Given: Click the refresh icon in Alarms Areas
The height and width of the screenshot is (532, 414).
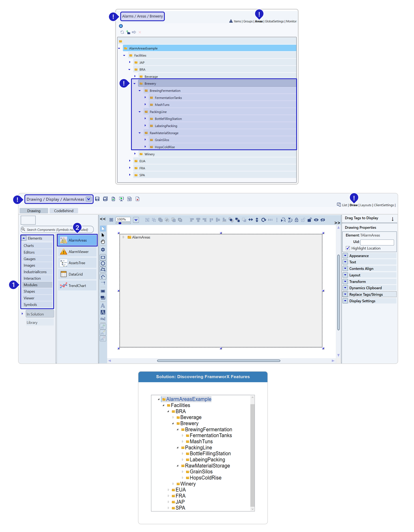Looking at the screenshot, I should tap(122, 32).
